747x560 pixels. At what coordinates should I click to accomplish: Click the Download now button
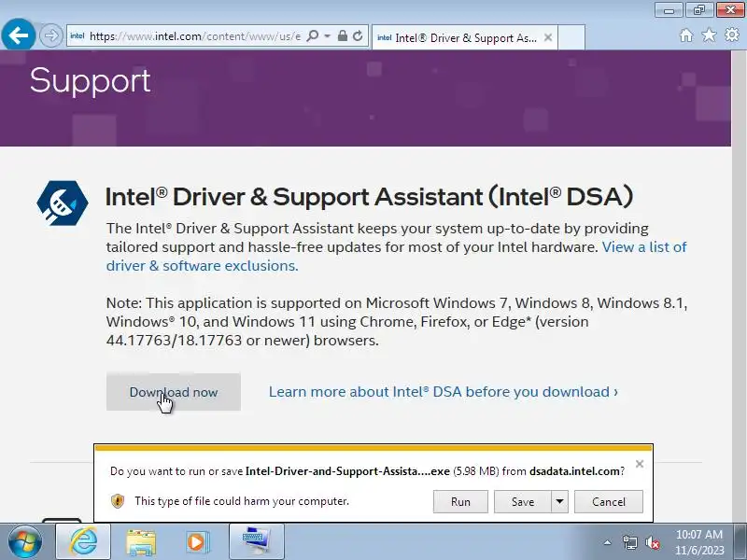click(174, 392)
